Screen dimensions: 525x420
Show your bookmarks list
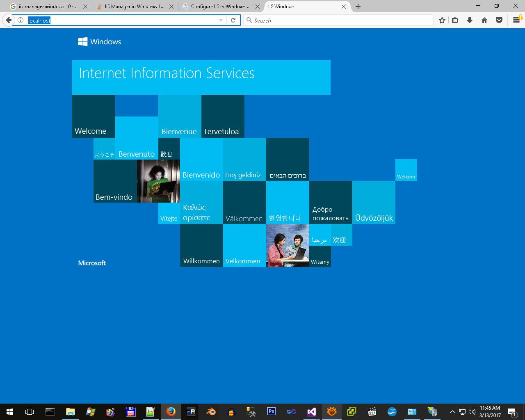(x=455, y=20)
